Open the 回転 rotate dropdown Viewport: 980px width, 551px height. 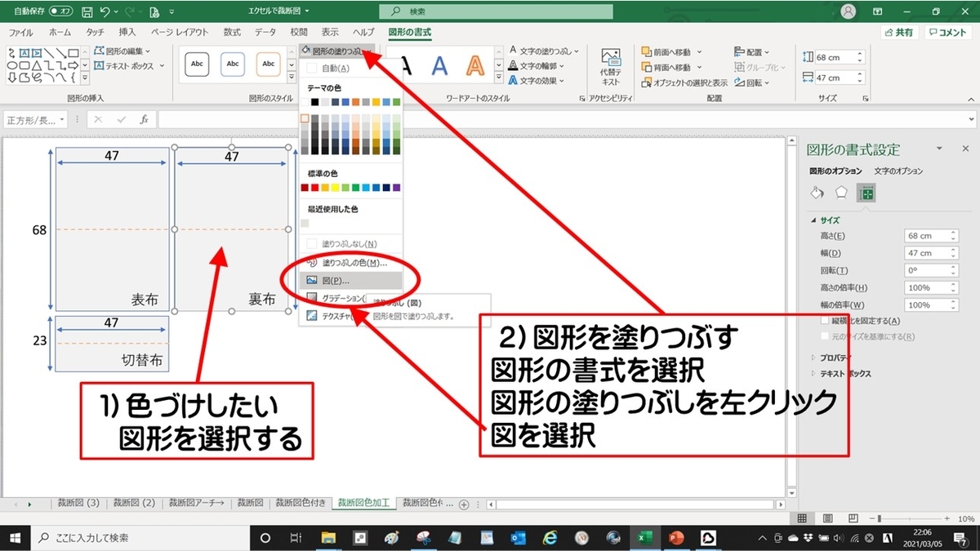[751, 82]
